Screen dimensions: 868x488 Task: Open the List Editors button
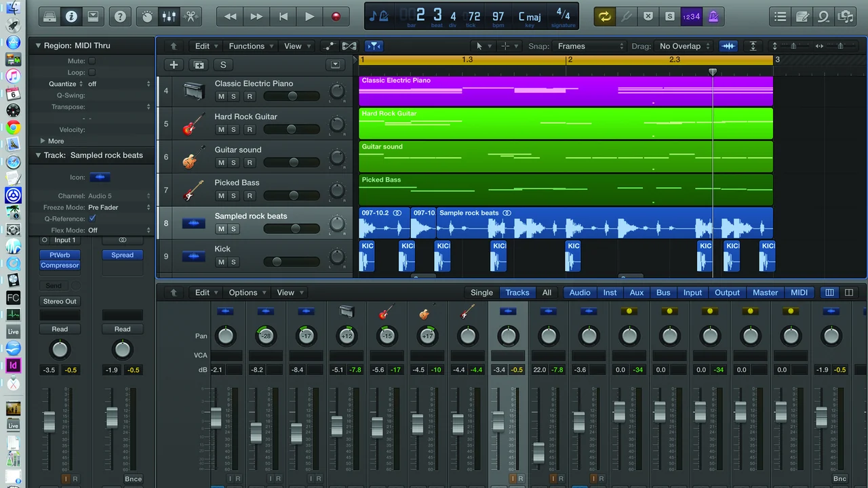pos(781,16)
